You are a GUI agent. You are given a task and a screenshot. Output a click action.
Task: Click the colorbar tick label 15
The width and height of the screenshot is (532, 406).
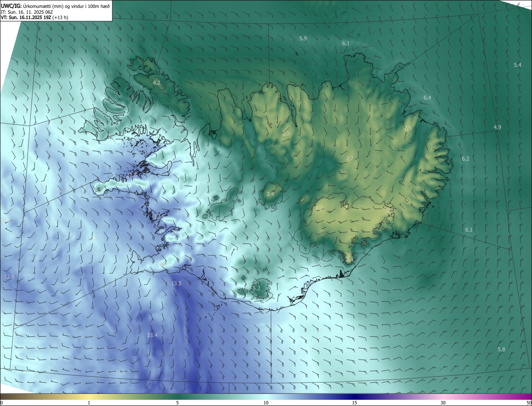(x=355, y=403)
